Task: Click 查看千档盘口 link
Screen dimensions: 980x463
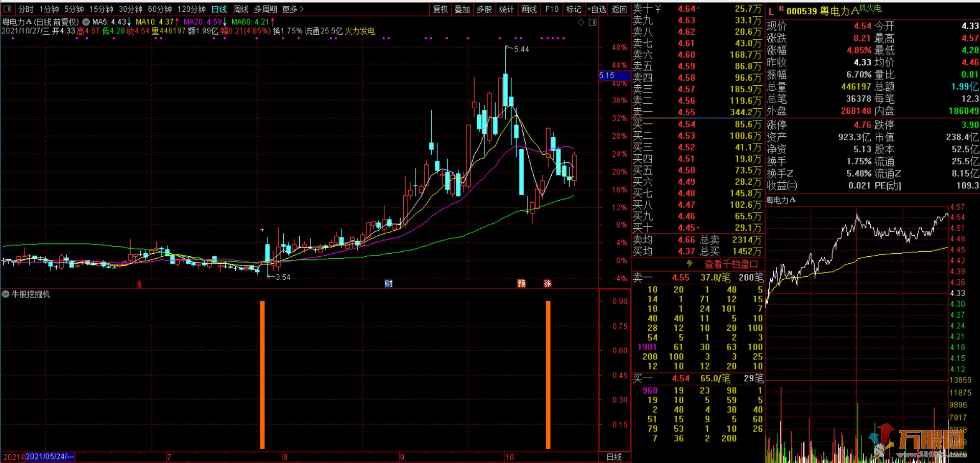Action: coord(731,264)
